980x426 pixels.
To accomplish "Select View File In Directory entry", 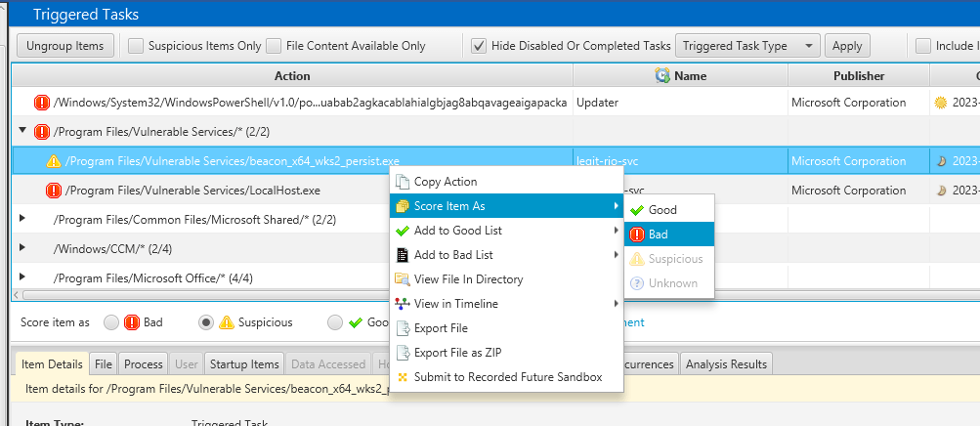I will (x=468, y=279).
